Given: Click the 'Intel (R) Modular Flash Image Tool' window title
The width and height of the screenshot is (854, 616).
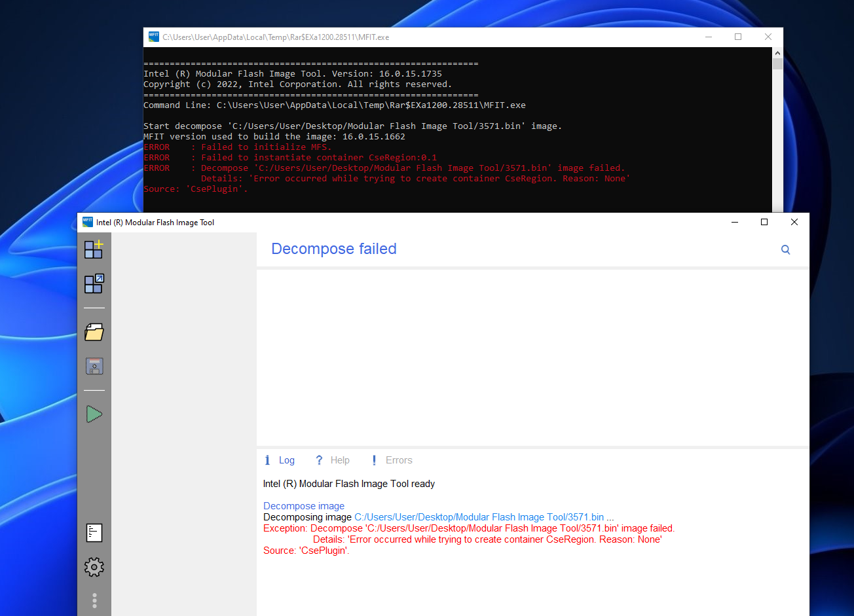Looking at the screenshot, I should point(155,223).
